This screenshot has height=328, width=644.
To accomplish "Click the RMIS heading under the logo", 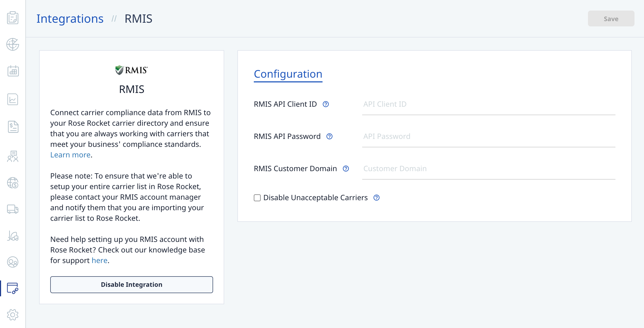I will coord(132,90).
